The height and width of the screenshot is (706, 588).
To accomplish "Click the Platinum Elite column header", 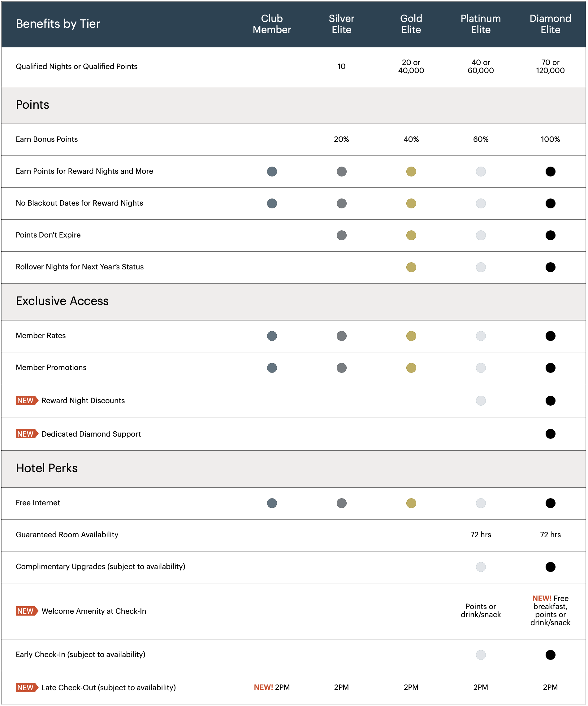I will pyautogui.click(x=481, y=24).
